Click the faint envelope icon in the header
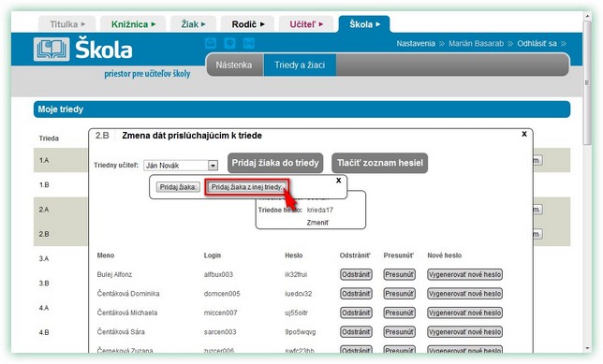Viewport: 603px width, 364px height. point(211,43)
